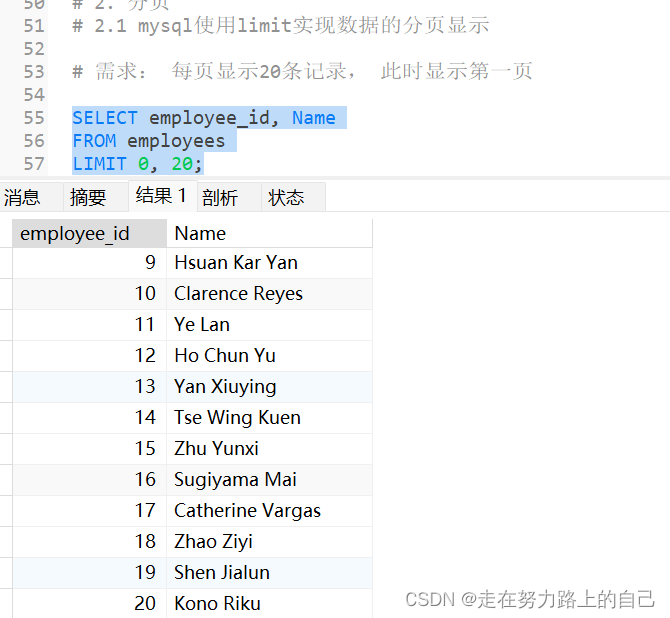Select the cell Catherine Vargas
Viewport: 670px width, 618px height.
[270, 511]
